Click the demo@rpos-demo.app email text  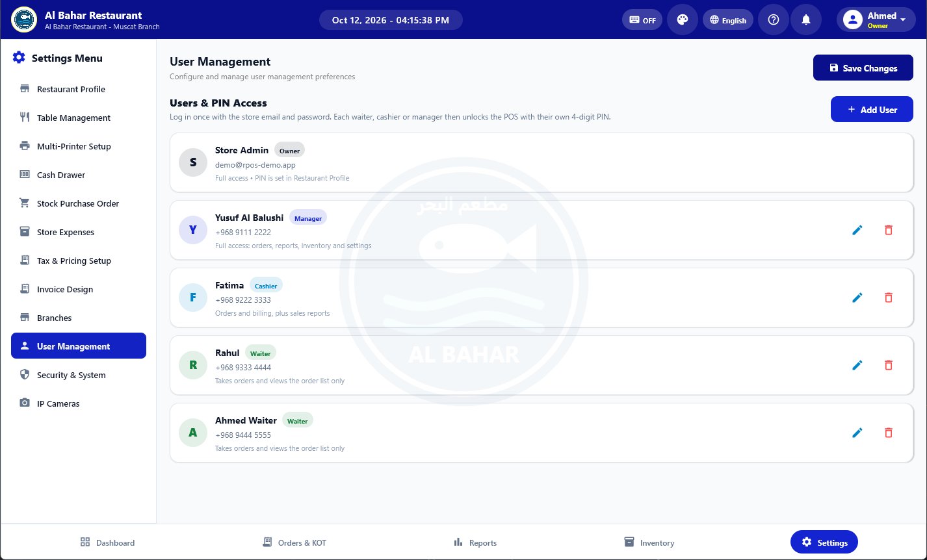(255, 165)
